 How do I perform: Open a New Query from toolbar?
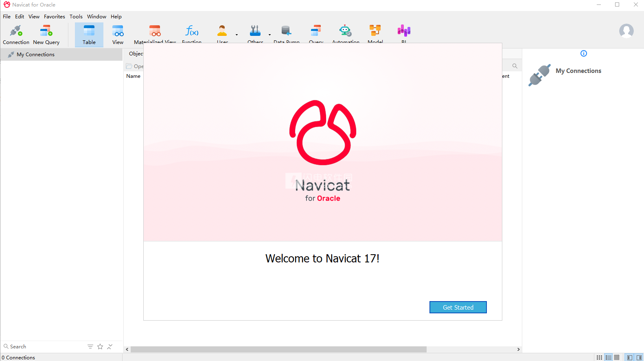(x=46, y=35)
